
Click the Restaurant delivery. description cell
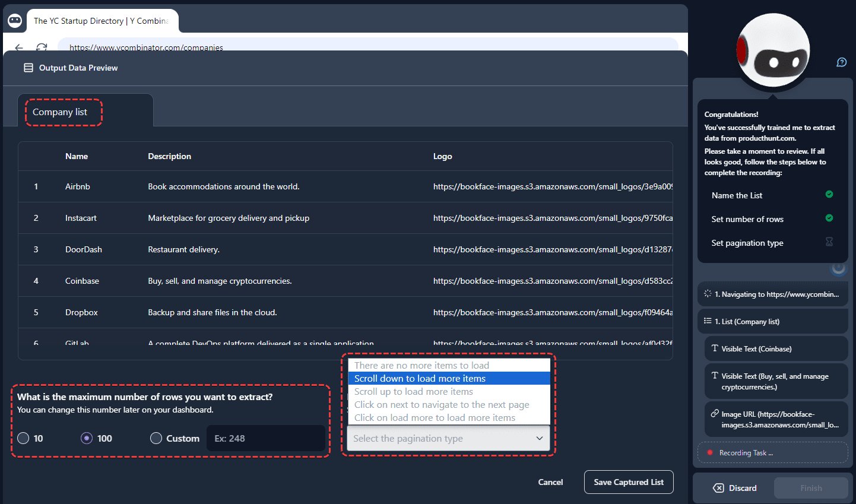(x=183, y=249)
